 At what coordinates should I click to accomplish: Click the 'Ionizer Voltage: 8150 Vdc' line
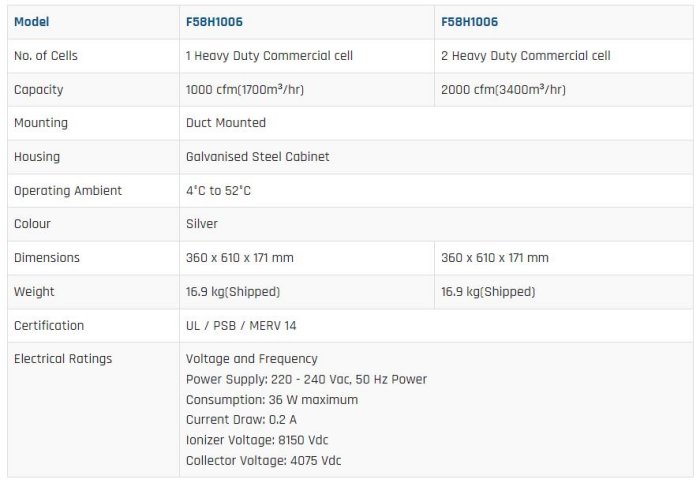click(256, 440)
